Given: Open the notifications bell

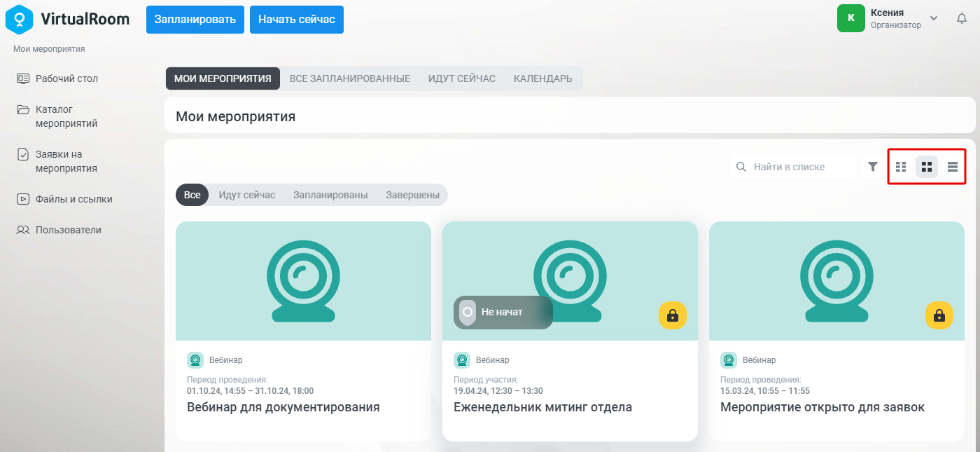Looking at the screenshot, I should pos(962,19).
